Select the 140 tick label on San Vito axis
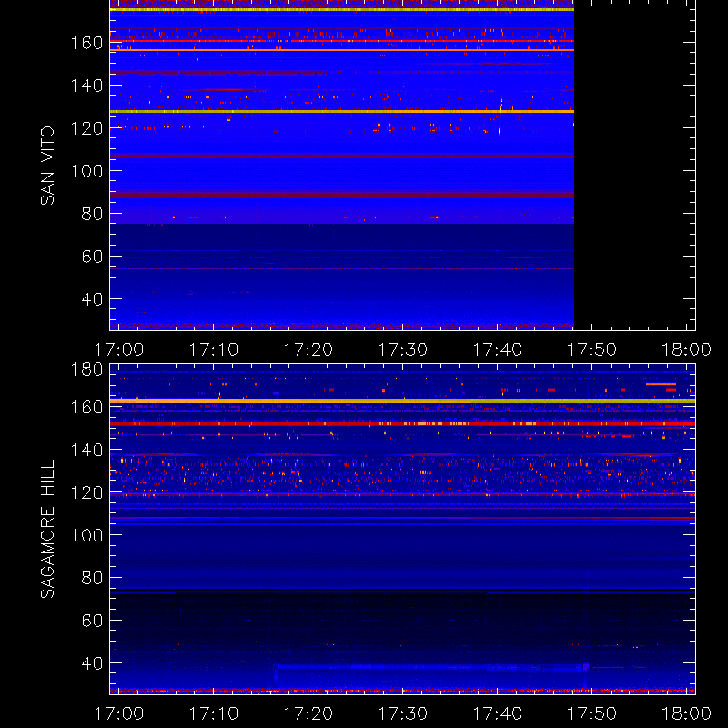The image size is (728, 728). 86,86
